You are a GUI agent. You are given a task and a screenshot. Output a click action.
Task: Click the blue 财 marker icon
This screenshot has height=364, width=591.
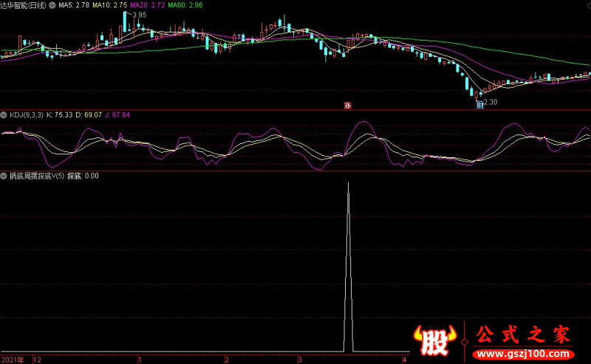pyautogui.click(x=479, y=105)
